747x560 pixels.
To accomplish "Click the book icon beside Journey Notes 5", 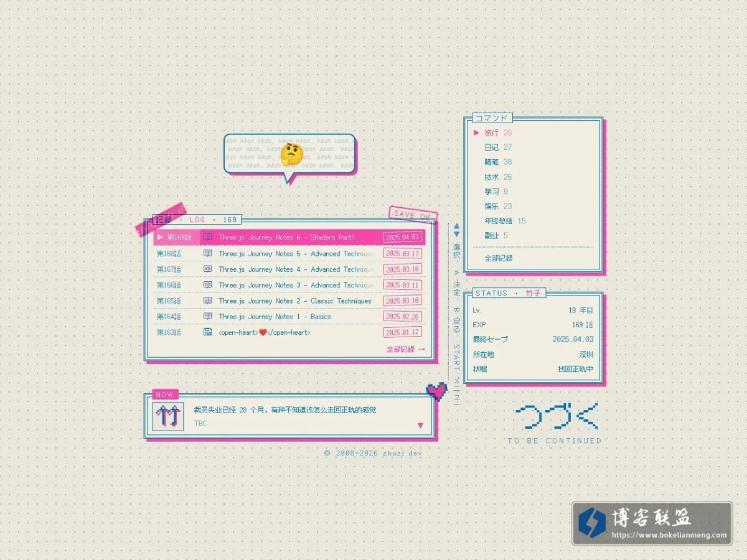I will tap(208, 253).
